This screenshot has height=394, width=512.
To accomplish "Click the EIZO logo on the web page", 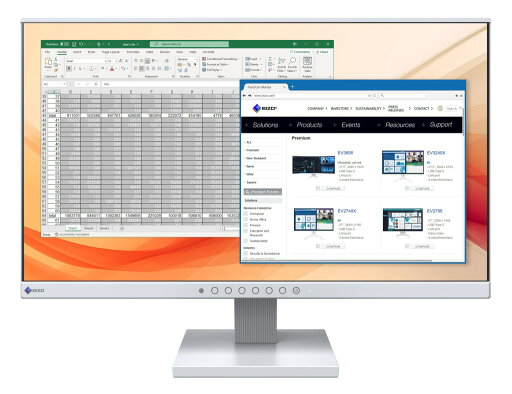I will pos(265,108).
